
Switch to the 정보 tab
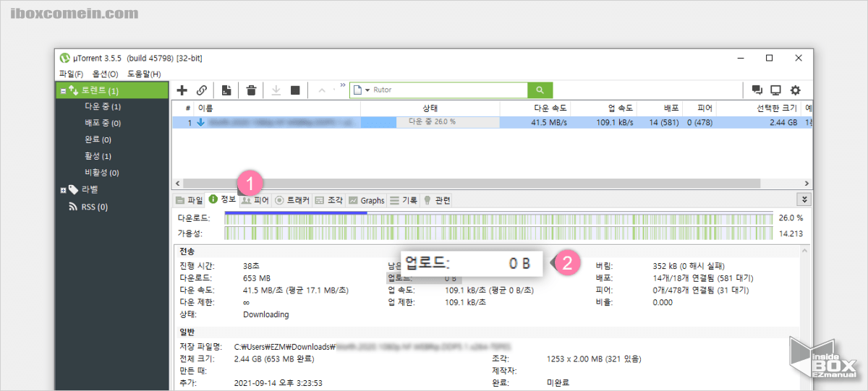[x=222, y=199]
